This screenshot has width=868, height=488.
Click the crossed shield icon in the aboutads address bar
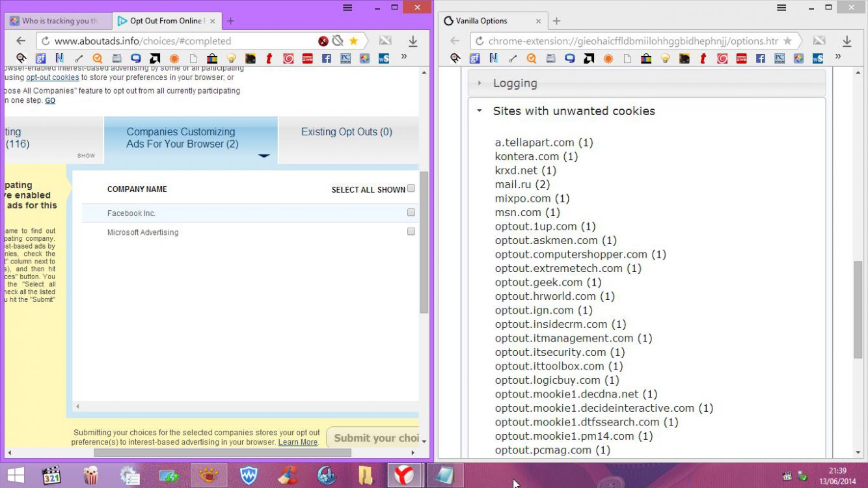click(x=338, y=41)
